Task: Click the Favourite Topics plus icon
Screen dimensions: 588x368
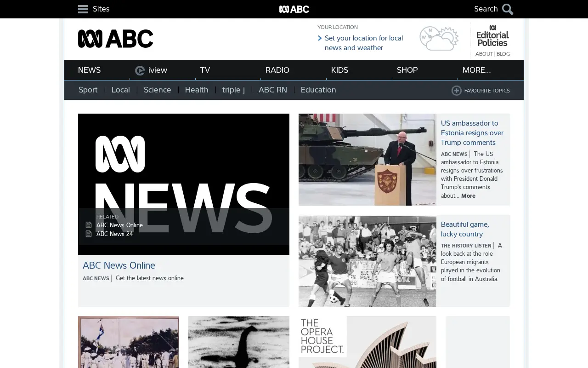Action: tap(457, 91)
